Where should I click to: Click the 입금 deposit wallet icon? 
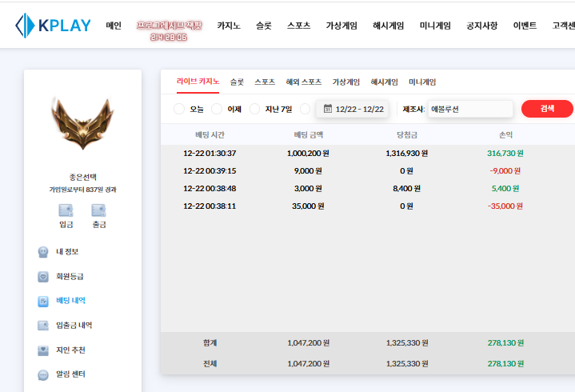coord(66,210)
